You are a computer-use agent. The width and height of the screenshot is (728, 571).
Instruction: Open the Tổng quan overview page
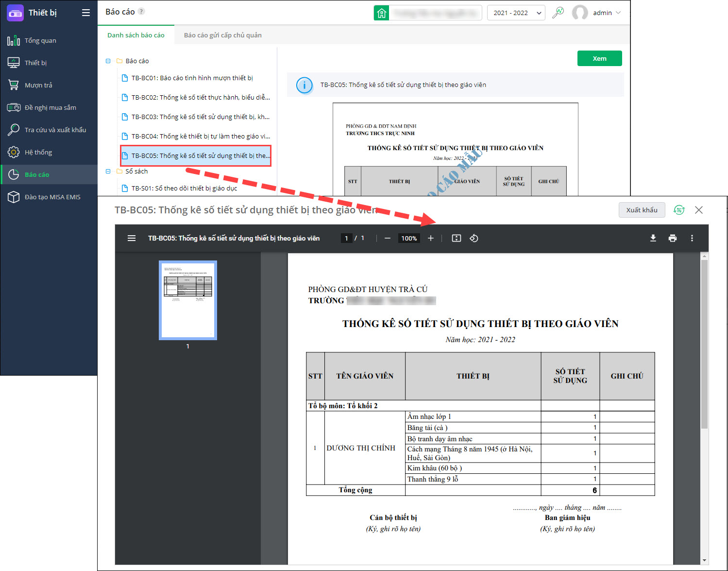(x=49, y=40)
